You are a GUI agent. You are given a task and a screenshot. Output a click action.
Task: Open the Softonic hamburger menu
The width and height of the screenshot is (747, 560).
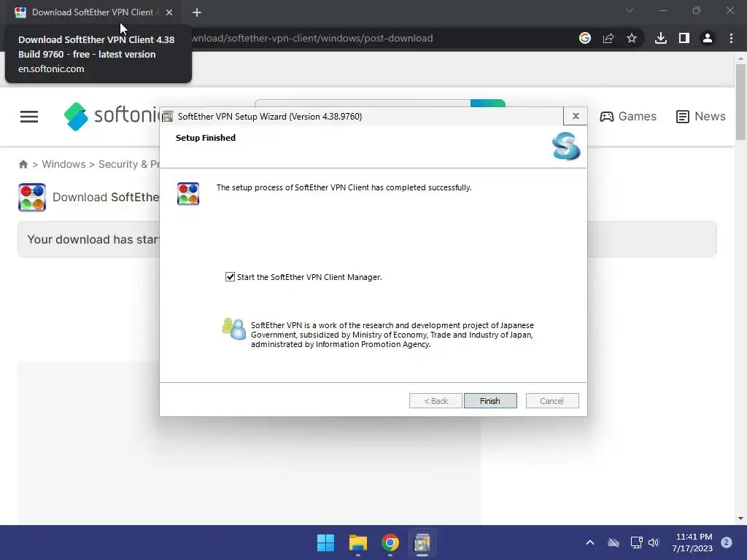point(29,117)
